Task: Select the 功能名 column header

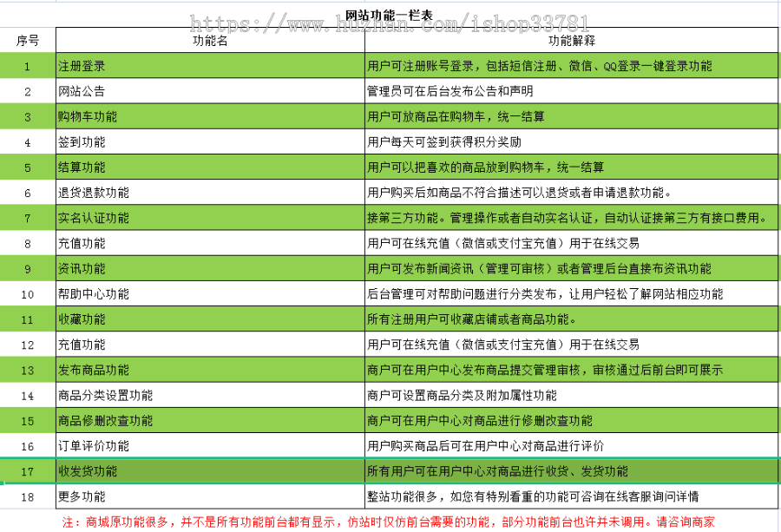Action: tap(210, 40)
